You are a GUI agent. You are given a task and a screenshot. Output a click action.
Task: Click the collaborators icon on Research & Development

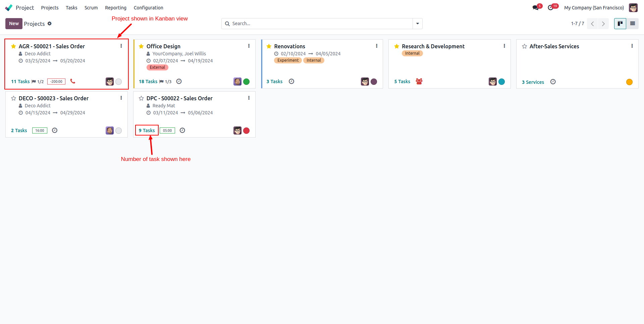[x=419, y=82]
